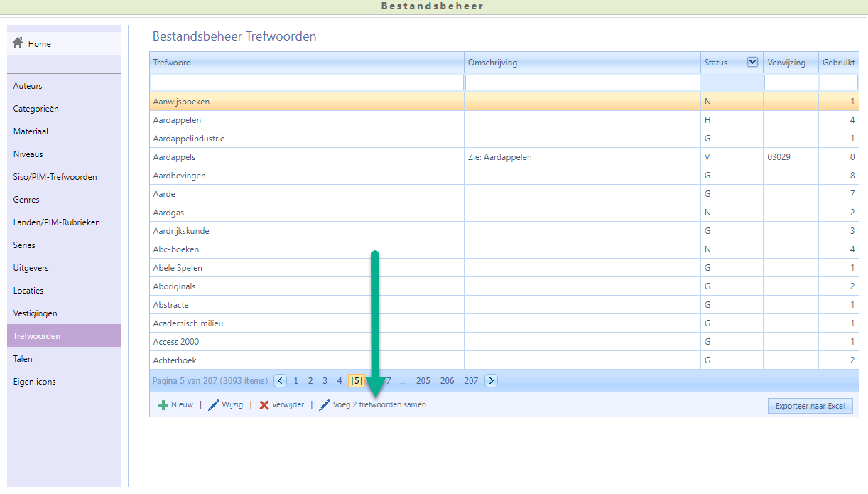The image size is (868, 494).
Task: Click the Home icon in sidebar
Action: (x=18, y=43)
